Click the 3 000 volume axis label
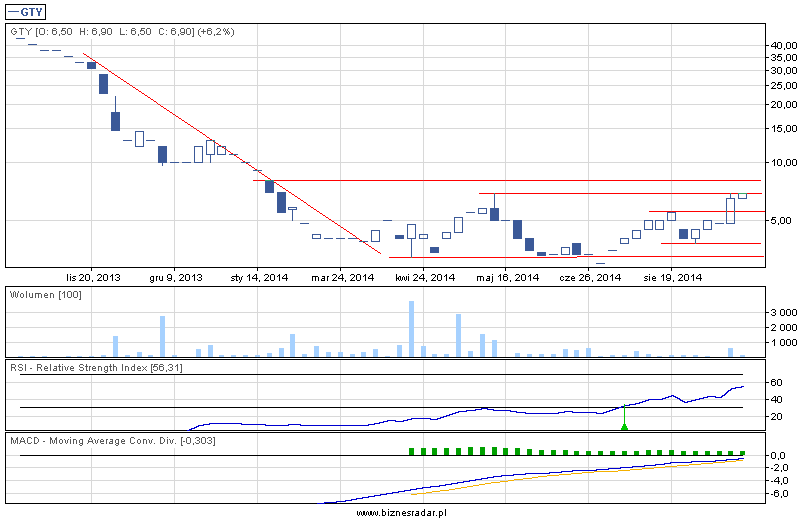The width and height of the screenshot is (800, 520). click(781, 312)
